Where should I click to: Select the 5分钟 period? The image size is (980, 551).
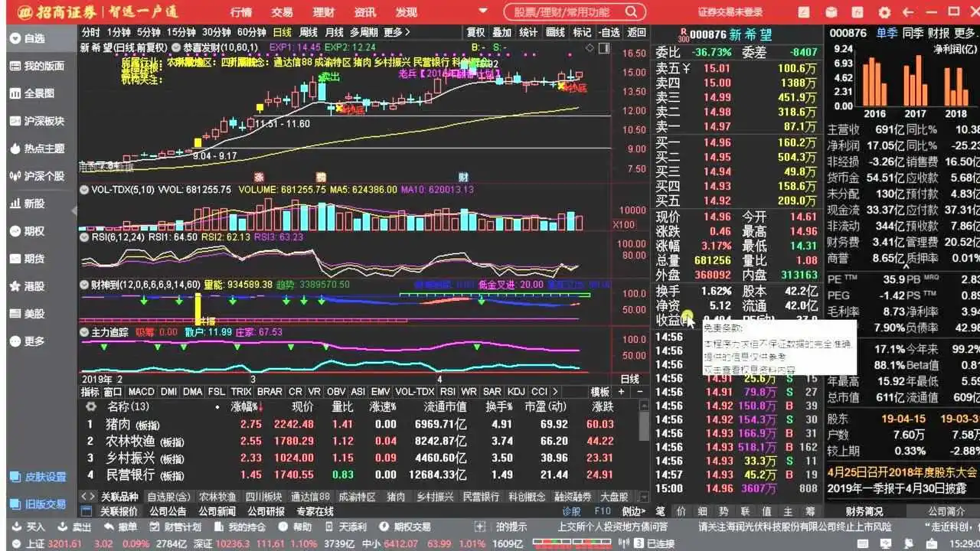(149, 32)
